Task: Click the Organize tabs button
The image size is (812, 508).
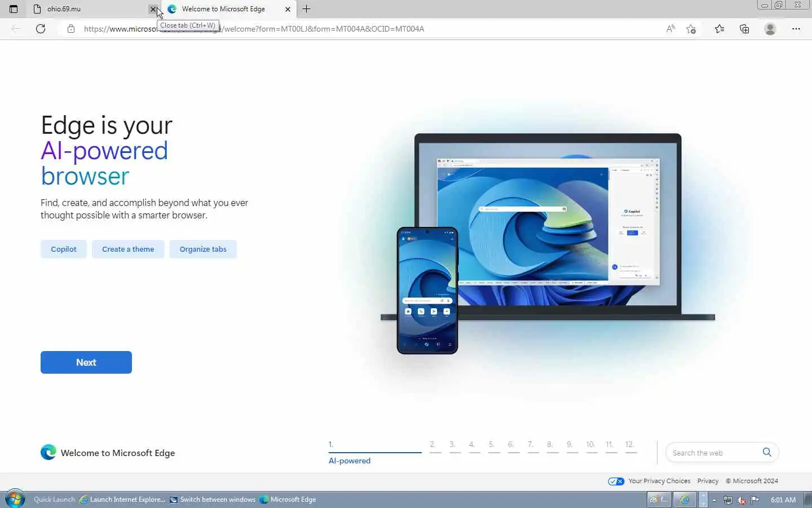Action: click(x=203, y=249)
